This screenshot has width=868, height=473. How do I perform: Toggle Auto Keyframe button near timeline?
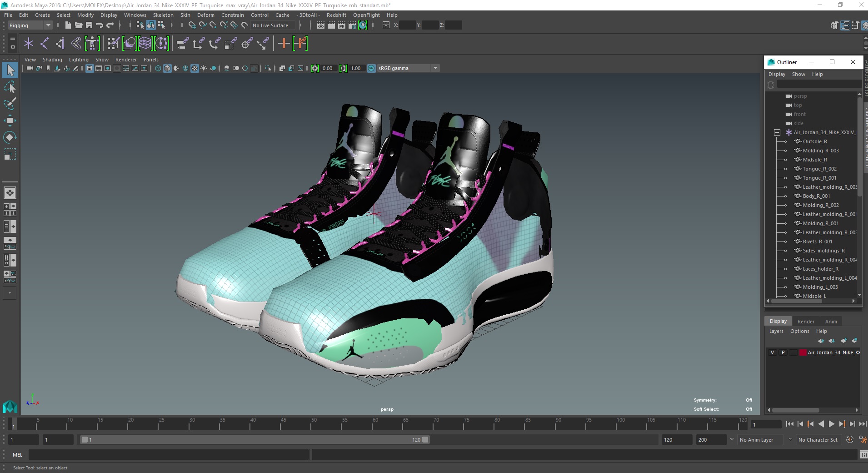pyautogui.click(x=850, y=440)
